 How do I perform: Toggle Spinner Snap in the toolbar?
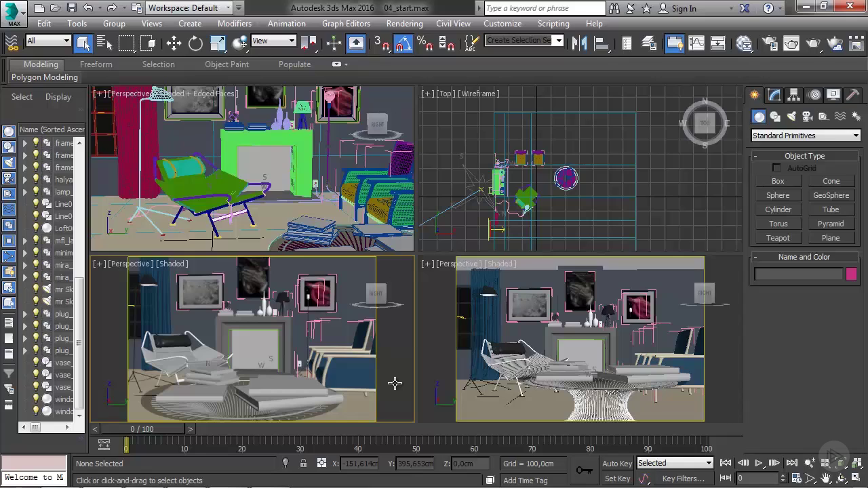[x=447, y=43]
